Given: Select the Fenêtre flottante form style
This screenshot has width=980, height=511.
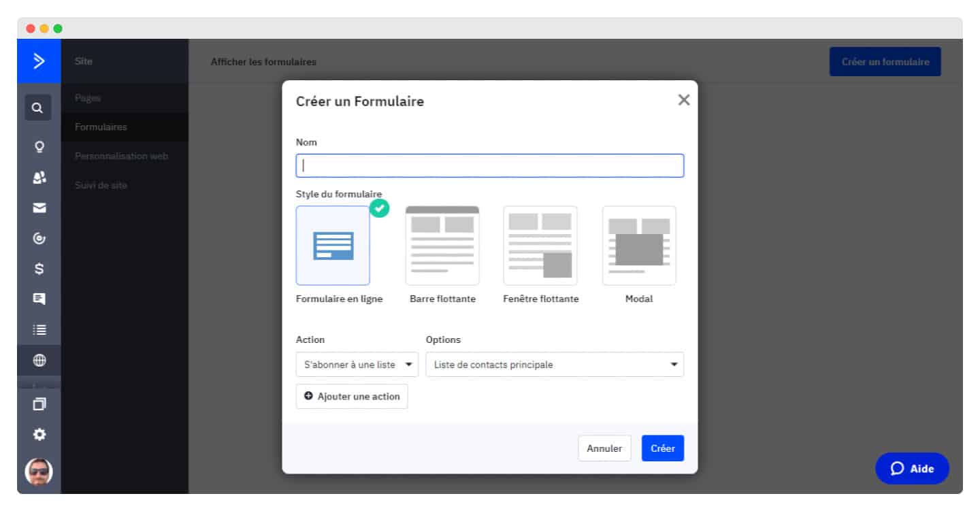Looking at the screenshot, I should pyautogui.click(x=540, y=246).
